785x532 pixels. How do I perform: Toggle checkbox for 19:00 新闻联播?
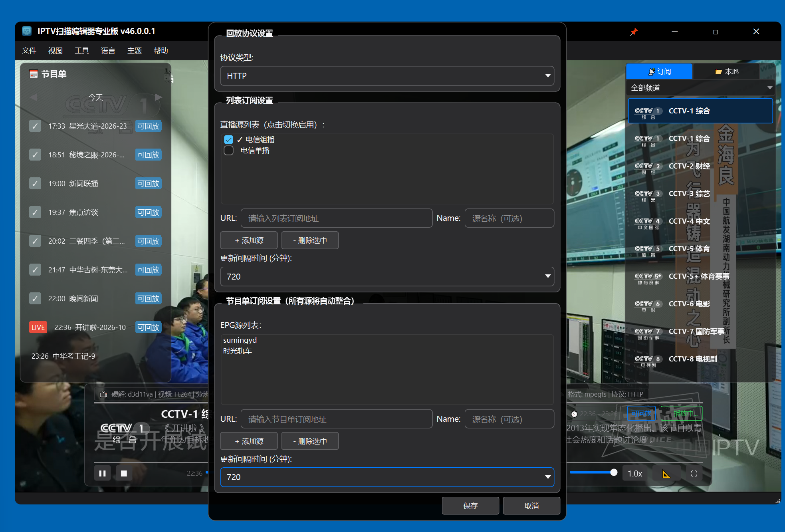[35, 184]
